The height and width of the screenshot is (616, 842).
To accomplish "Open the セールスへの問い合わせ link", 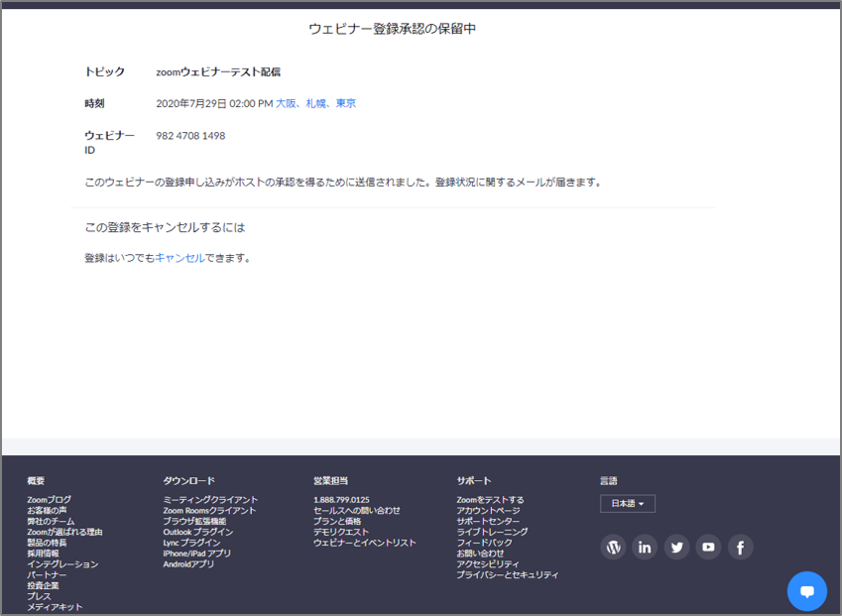I will tap(357, 510).
